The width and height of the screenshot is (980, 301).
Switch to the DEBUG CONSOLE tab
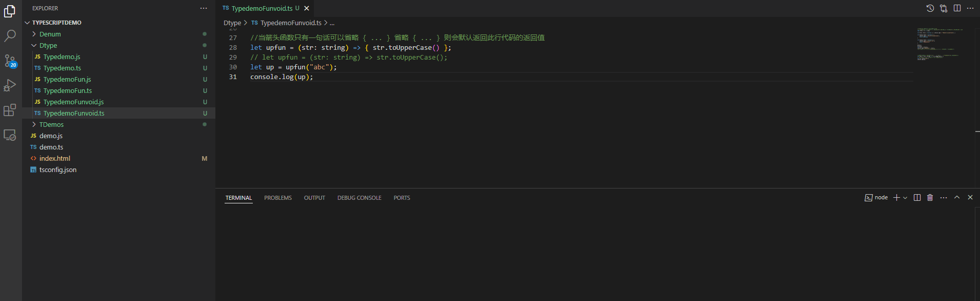click(359, 198)
